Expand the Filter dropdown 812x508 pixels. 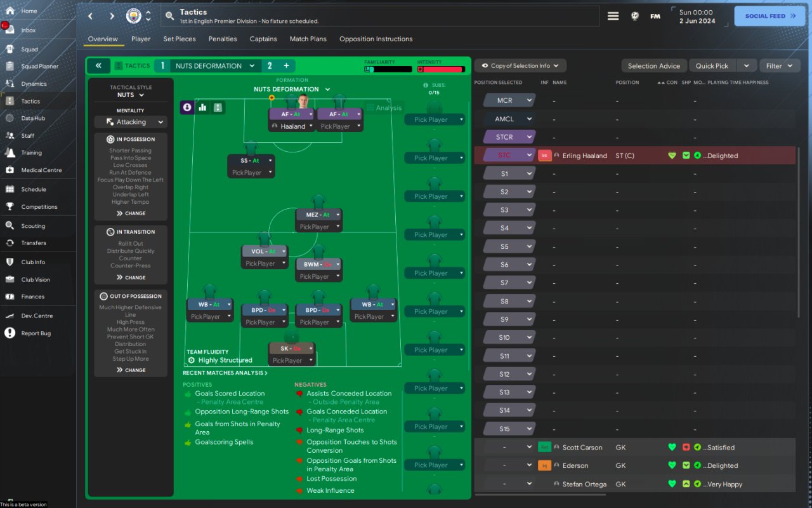click(779, 65)
